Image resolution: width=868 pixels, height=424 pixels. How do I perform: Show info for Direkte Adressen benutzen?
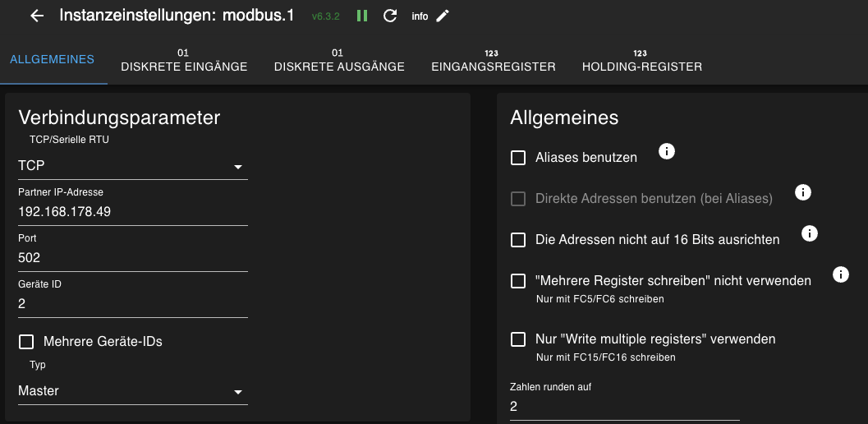click(803, 192)
